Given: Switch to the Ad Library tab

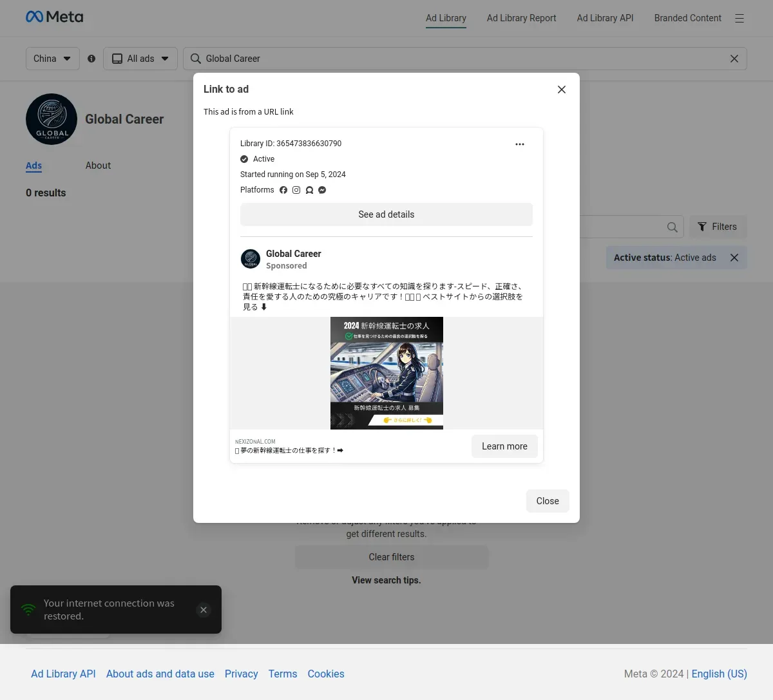Looking at the screenshot, I should click(446, 18).
